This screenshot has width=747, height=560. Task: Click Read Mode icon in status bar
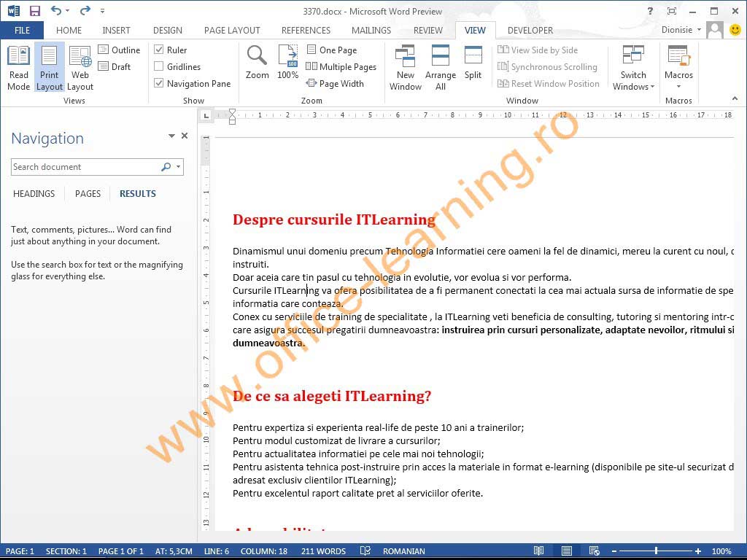tap(539, 551)
